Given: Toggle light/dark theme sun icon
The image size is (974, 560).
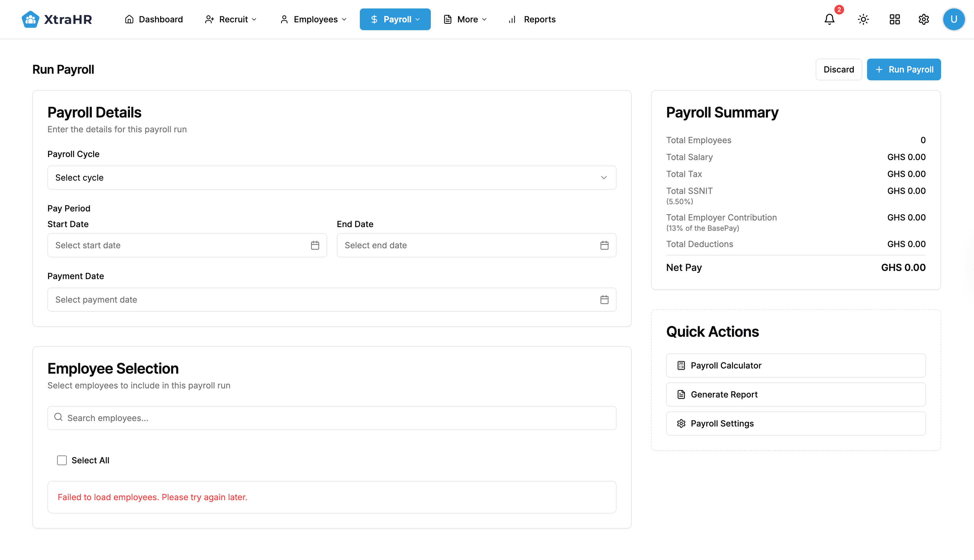Looking at the screenshot, I should point(863,19).
